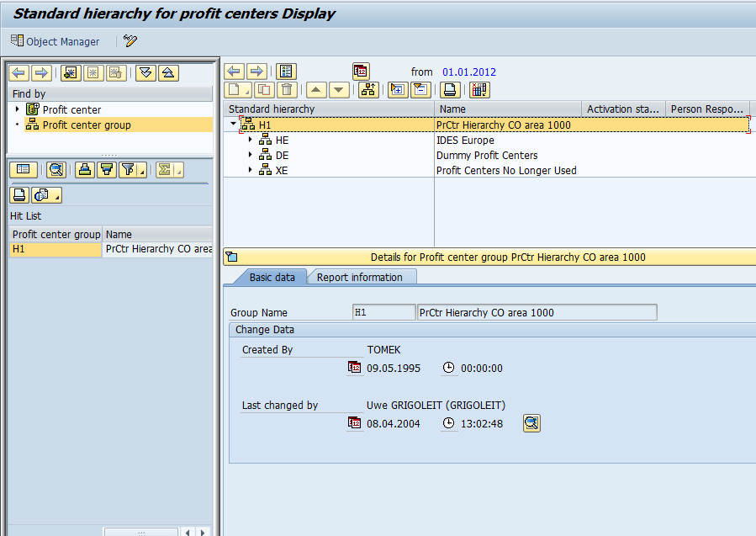The image size is (756, 536).
Task: Switch to the Report information tab
Action: coord(362,276)
